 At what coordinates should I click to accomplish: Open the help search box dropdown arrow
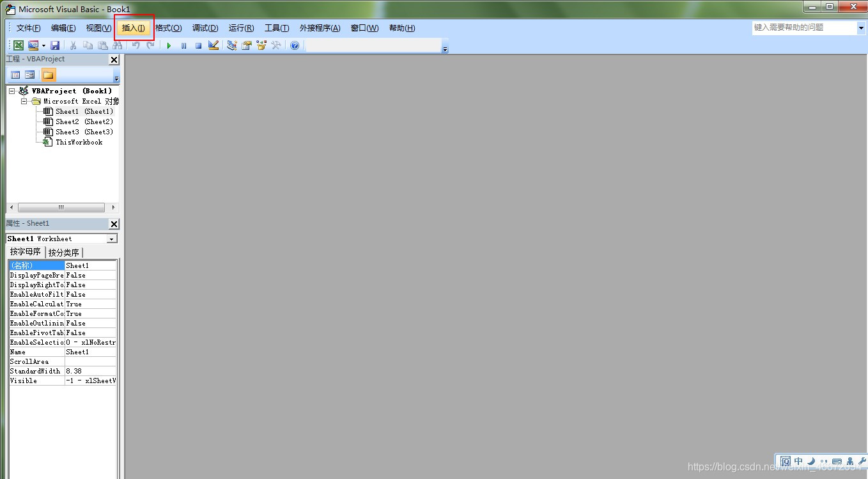(x=860, y=28)
